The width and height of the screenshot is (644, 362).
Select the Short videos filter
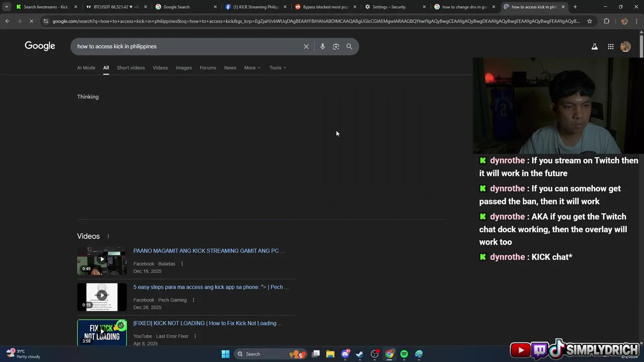tap(131, 68)
